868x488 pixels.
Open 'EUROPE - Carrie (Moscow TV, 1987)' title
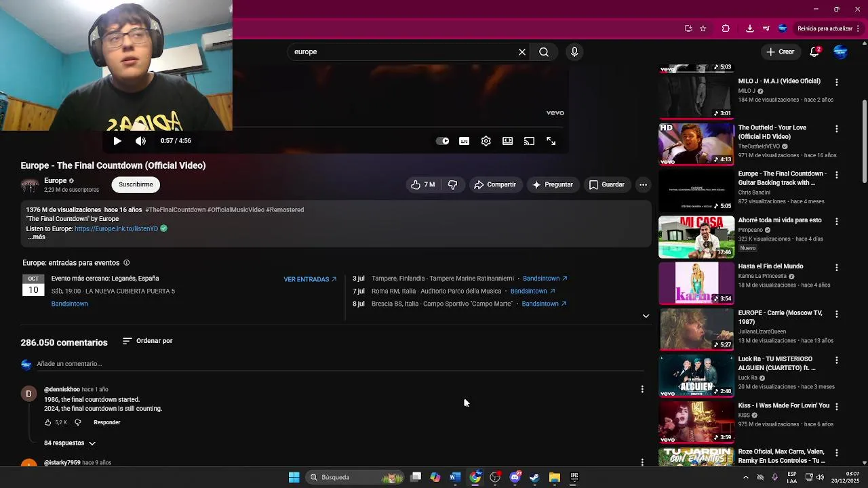[780, 317]
